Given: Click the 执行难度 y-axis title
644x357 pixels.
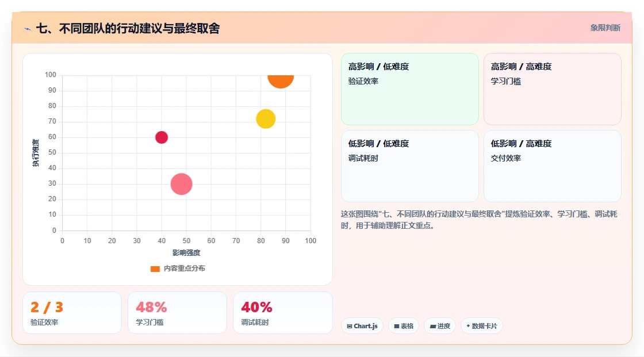Looking at the screenshot, I should (x=36, y=153).
